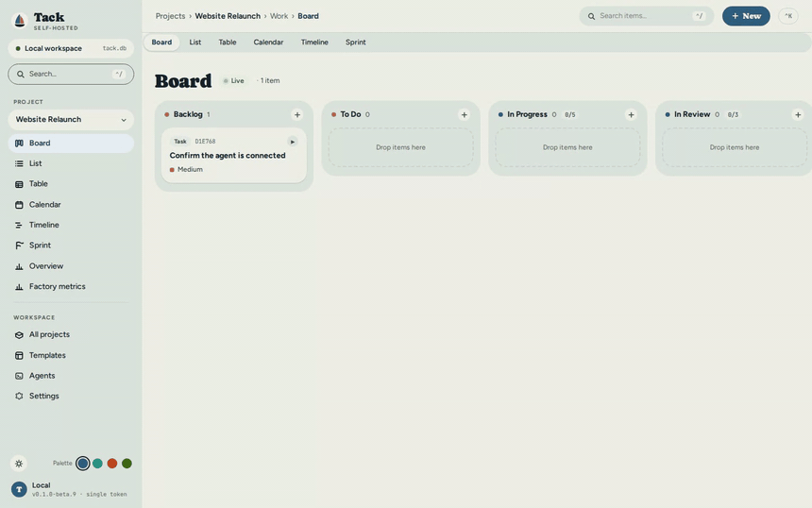
Task: Open Board in the sidebar
Action: coord(71,143)
